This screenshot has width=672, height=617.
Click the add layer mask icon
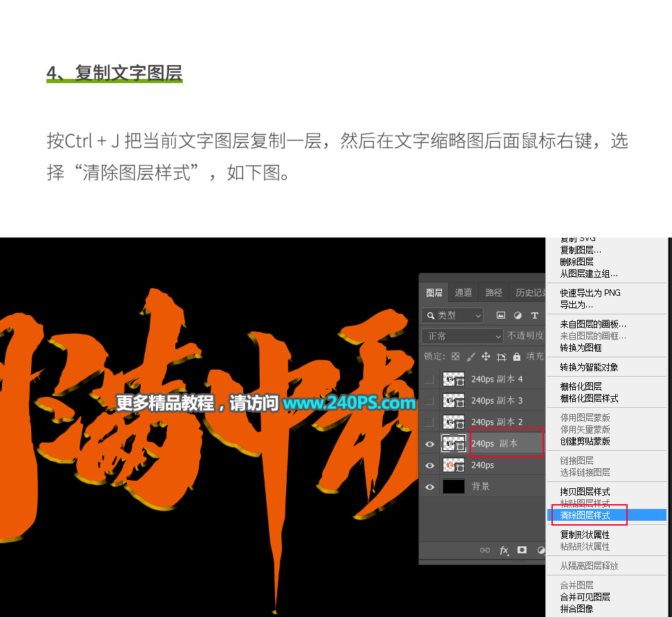522,550
